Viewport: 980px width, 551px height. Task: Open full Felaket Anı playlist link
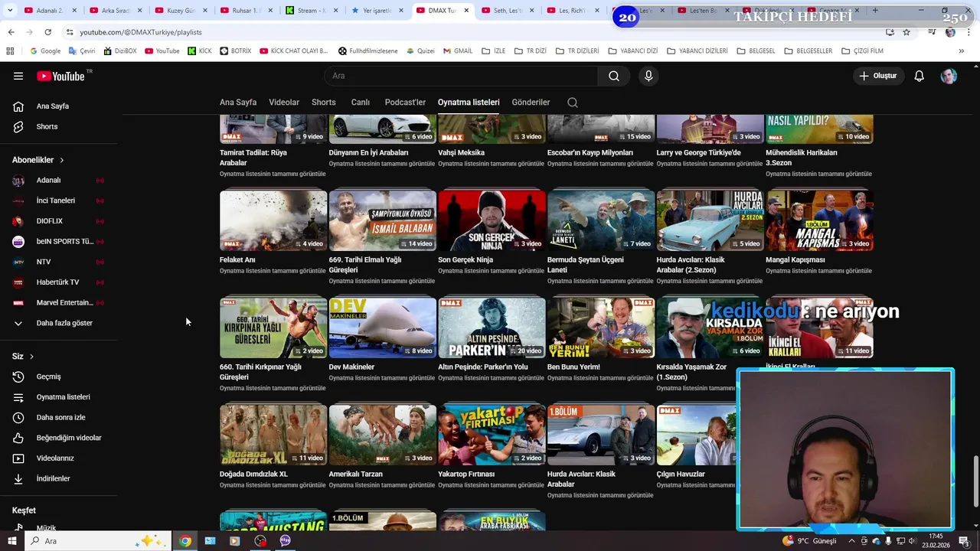coord(273,271)
